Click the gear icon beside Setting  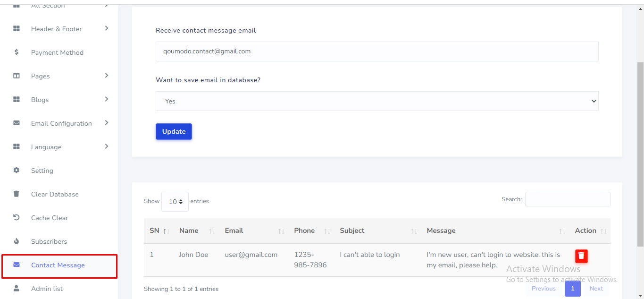coord(17,171)
